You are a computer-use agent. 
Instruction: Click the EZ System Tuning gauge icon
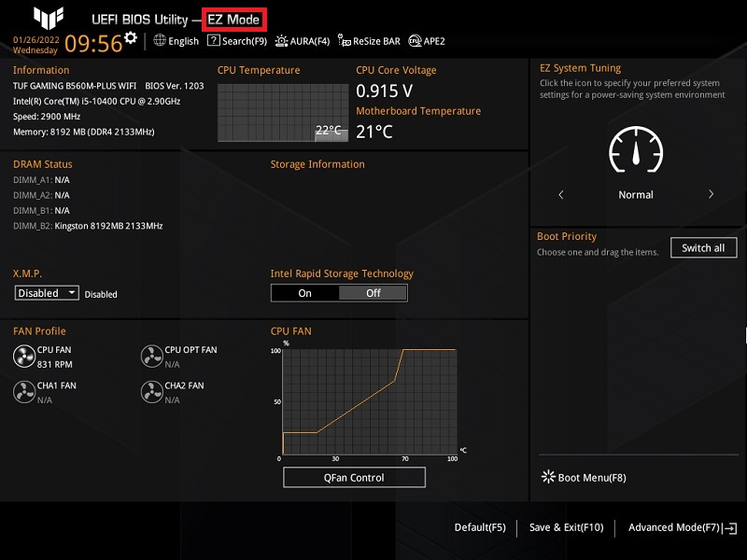click(x=635, y=149)
